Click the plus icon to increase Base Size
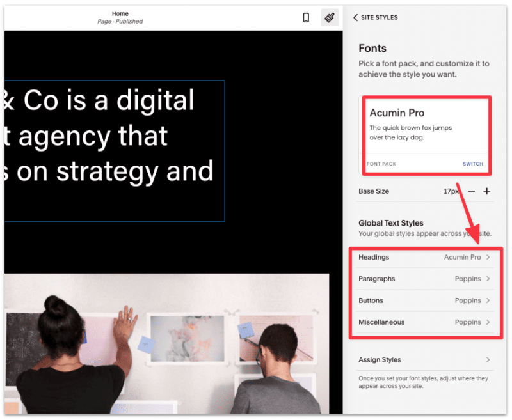512x420 pixels. pos(487,191)
